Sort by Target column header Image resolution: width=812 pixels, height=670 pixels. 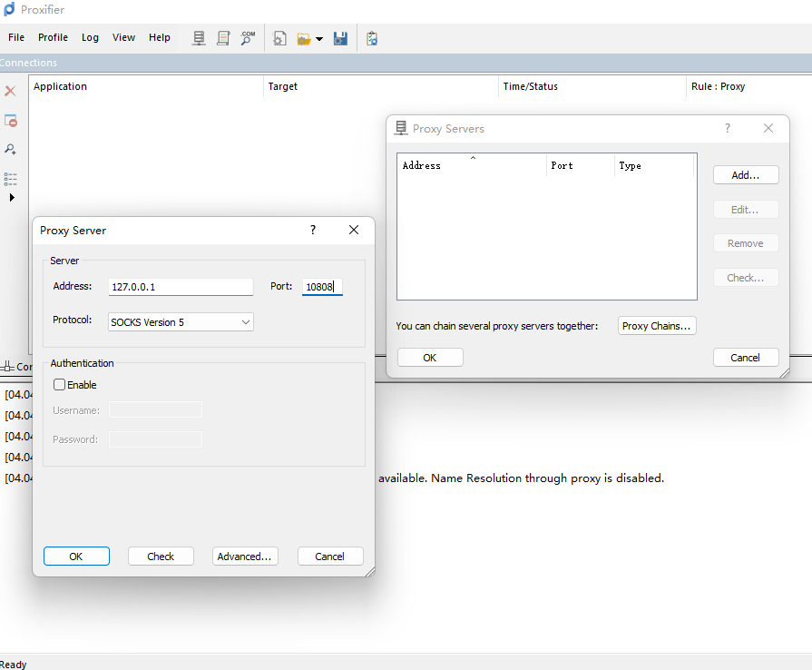coord(381,86)
